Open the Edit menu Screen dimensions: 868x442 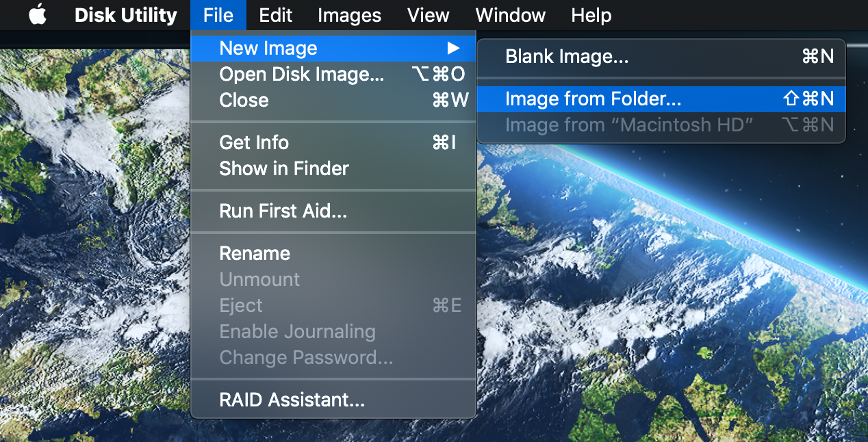275,15
